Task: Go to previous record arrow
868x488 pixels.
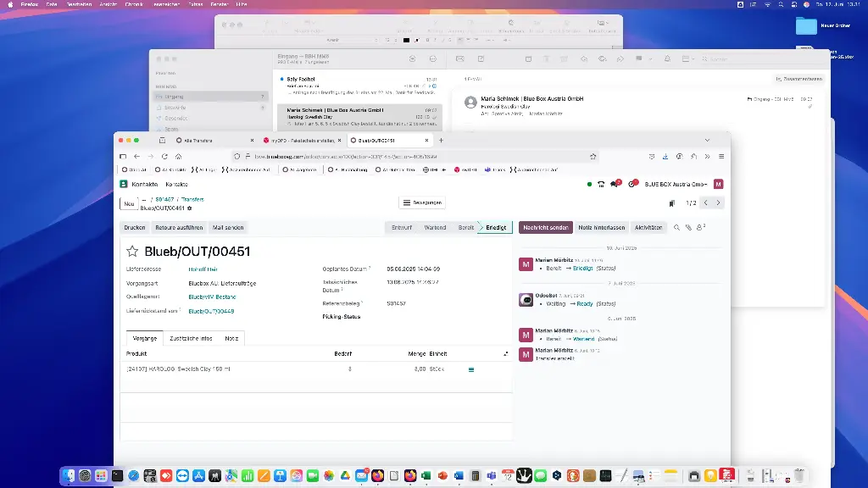Action: pos(706,203)
